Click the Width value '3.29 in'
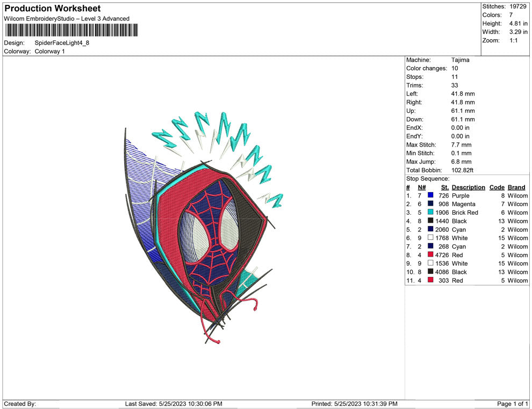Screen dimensions: 532x409 point(518,32)
